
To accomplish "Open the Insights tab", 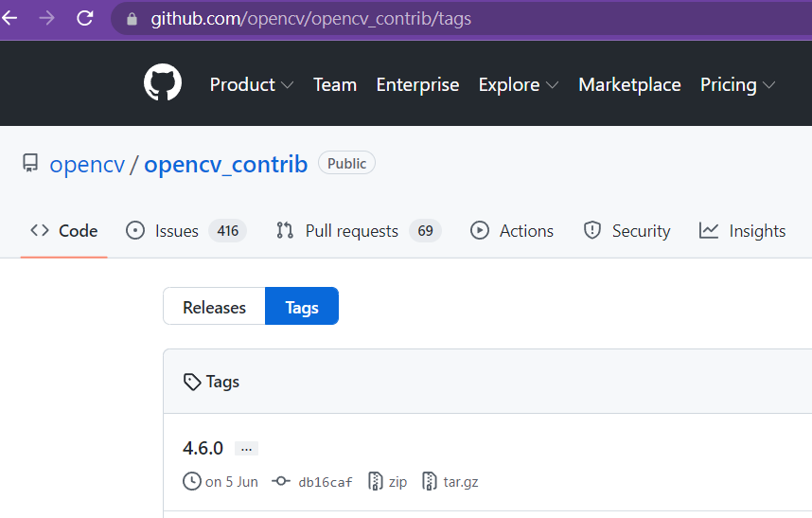I will [x=742, y=230].
